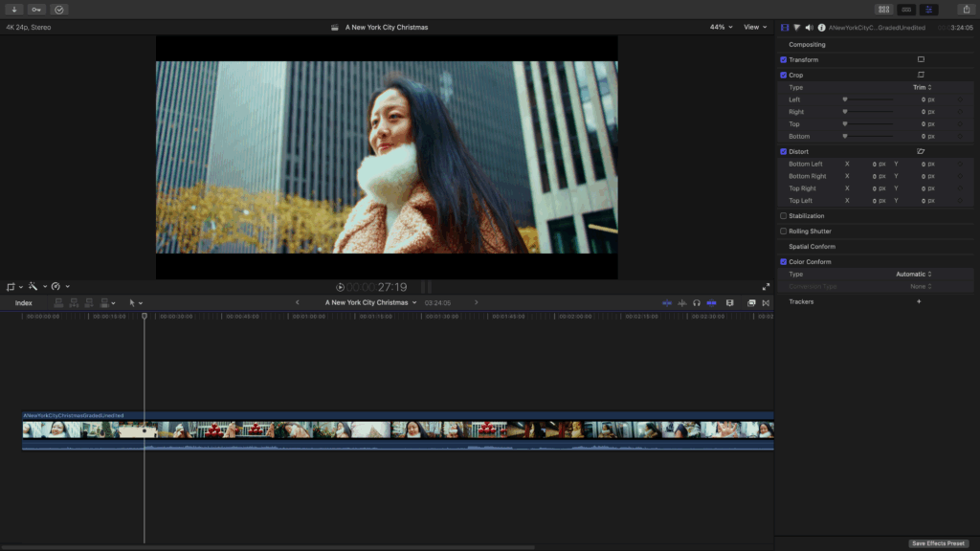
Task: Click the plus button next to Trackers
Action: click(x=919, y=301)
